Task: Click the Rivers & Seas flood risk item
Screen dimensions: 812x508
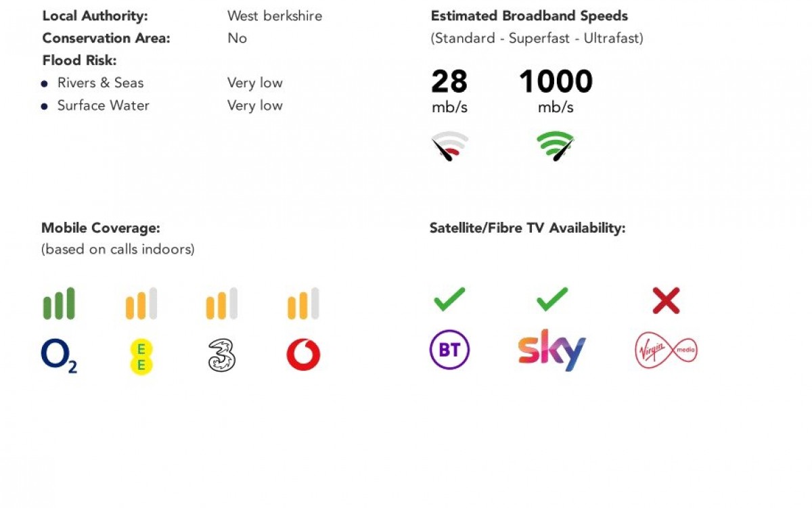Action: click(x=100, y=83)
